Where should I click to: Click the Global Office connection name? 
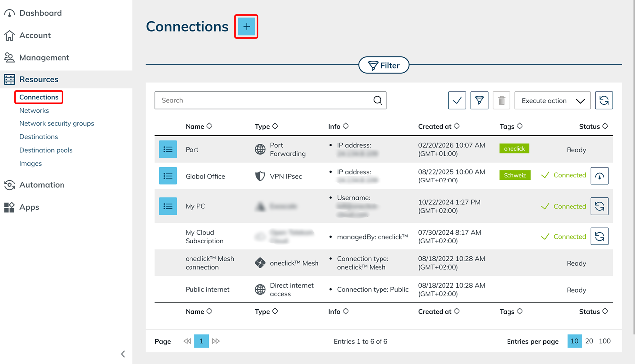click(205, 176)
